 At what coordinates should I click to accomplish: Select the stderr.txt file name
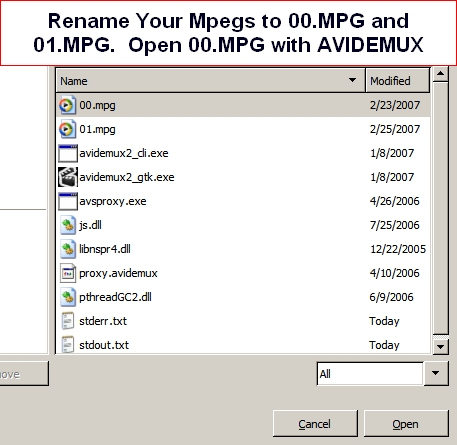coord(103,321)
